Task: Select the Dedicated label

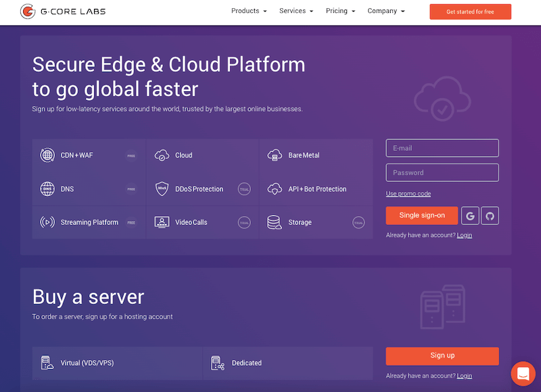Action: point(247,363)
